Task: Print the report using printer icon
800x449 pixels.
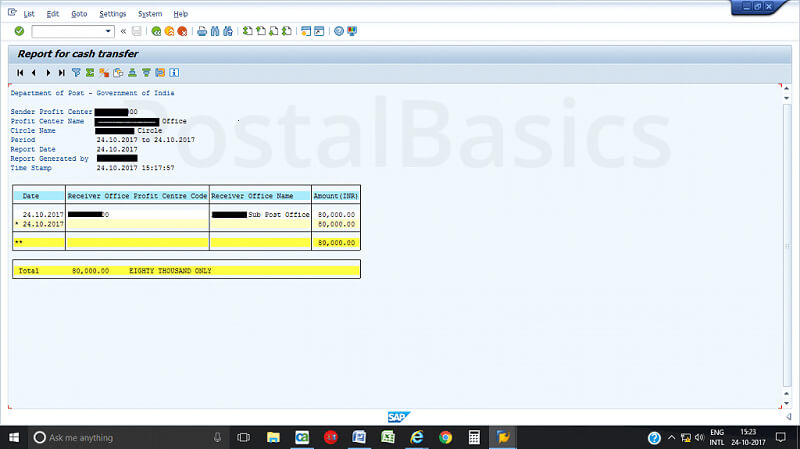Action: [x=202, y=31]
